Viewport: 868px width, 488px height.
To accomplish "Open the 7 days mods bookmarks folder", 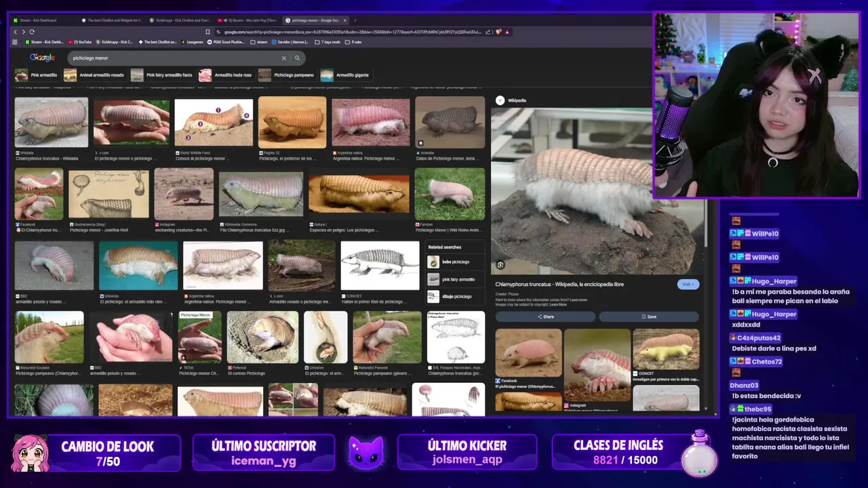I will (x=328, y=42).
